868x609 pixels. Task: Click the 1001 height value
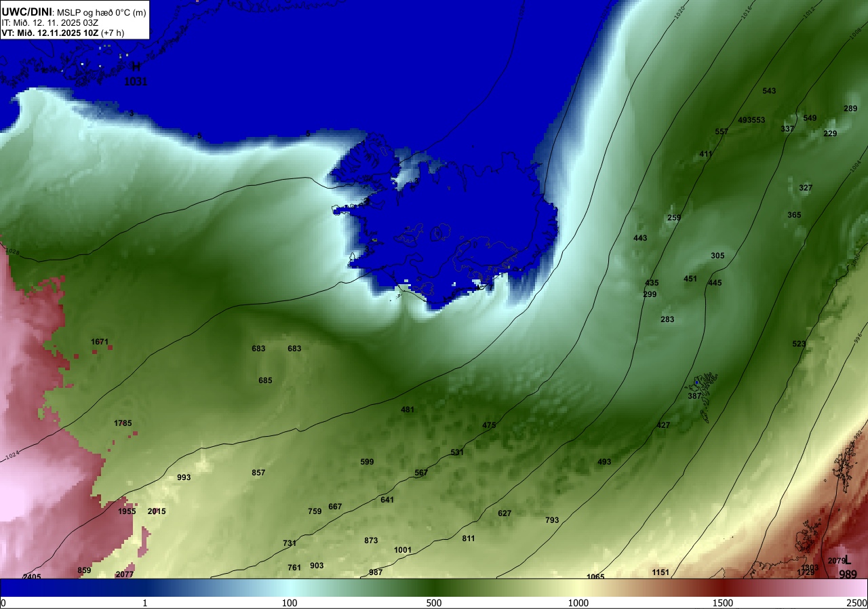(403, 550)
